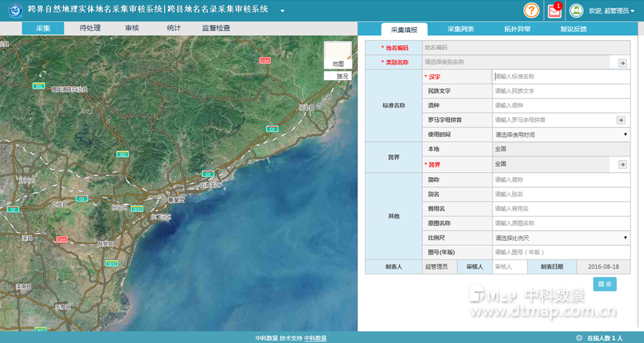Expand the system title dropdown arrow

coord(282,11)
